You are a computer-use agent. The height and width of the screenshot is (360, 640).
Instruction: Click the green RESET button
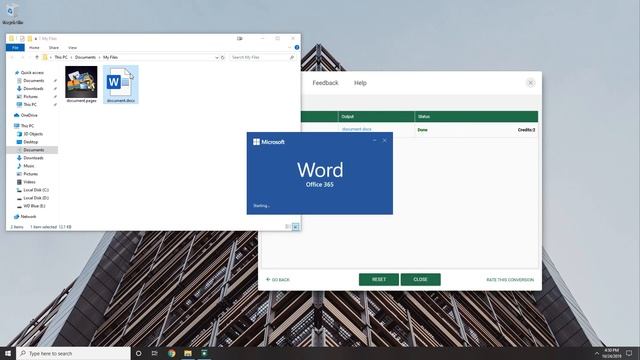click(x=379, y=280)
